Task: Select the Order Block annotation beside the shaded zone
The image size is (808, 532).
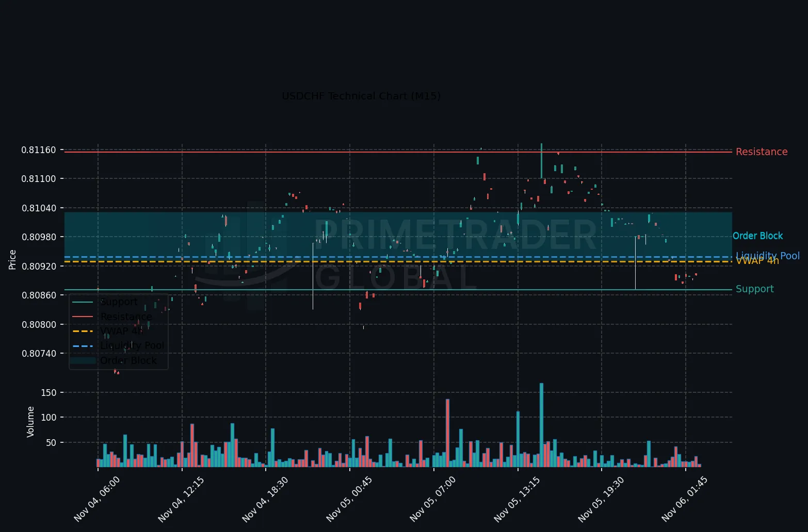Action: [758, 236]
